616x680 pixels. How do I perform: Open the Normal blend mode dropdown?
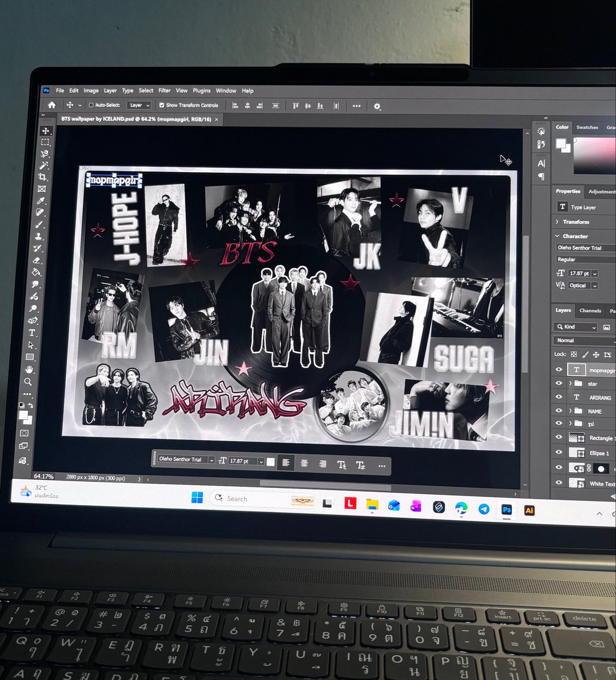[x=584, y=341]
